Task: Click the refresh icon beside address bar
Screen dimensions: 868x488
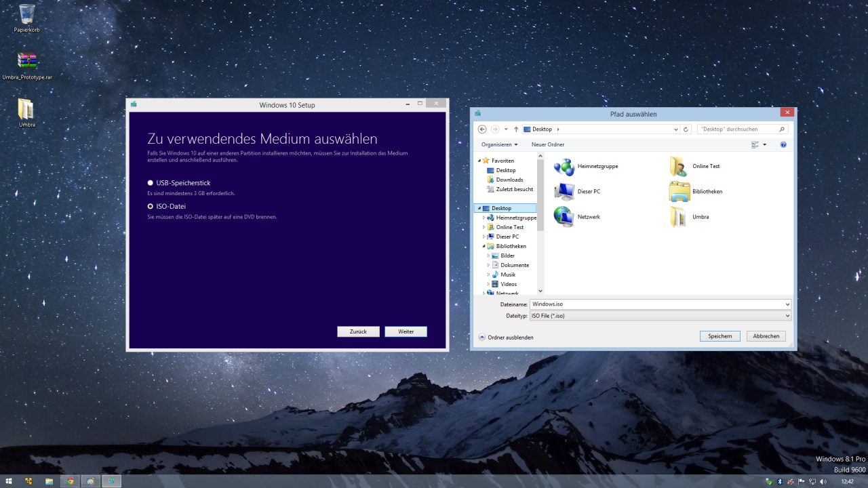Action: 686,129
